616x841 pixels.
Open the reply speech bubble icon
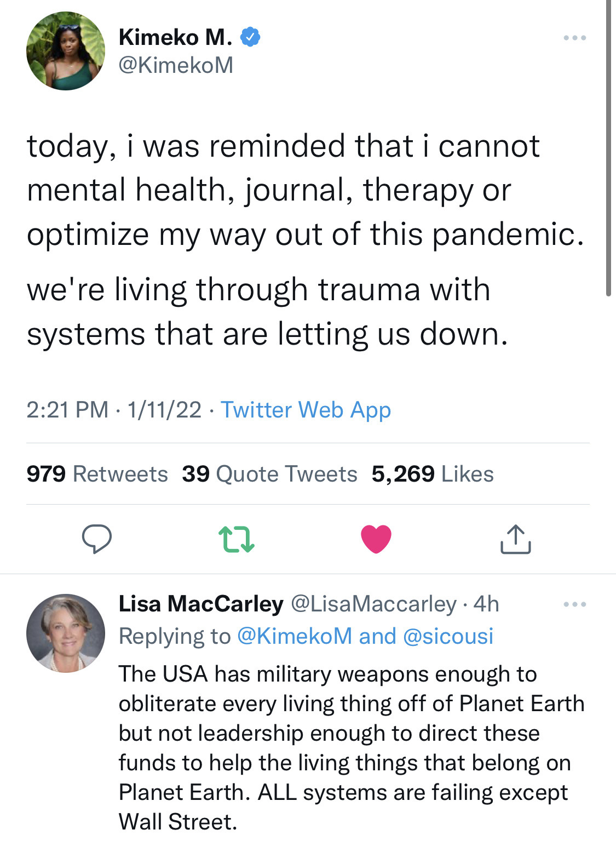click(97, 539)
